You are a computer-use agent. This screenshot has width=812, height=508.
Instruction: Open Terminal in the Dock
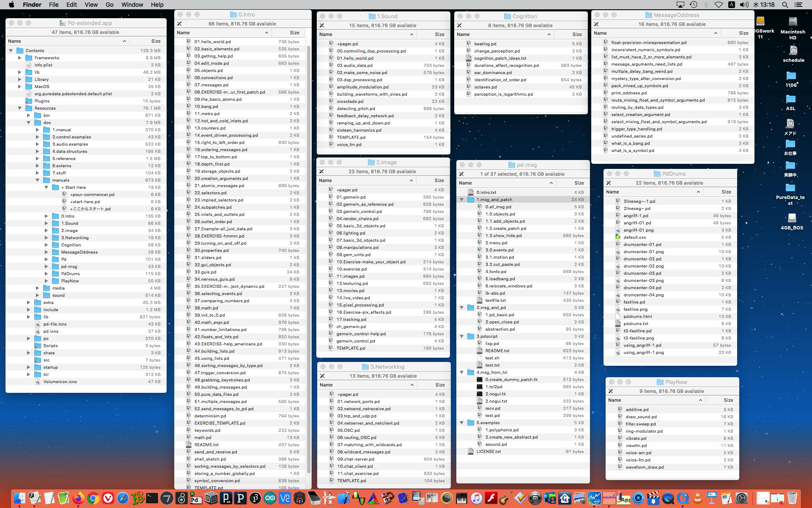click(x=152, y=498)
